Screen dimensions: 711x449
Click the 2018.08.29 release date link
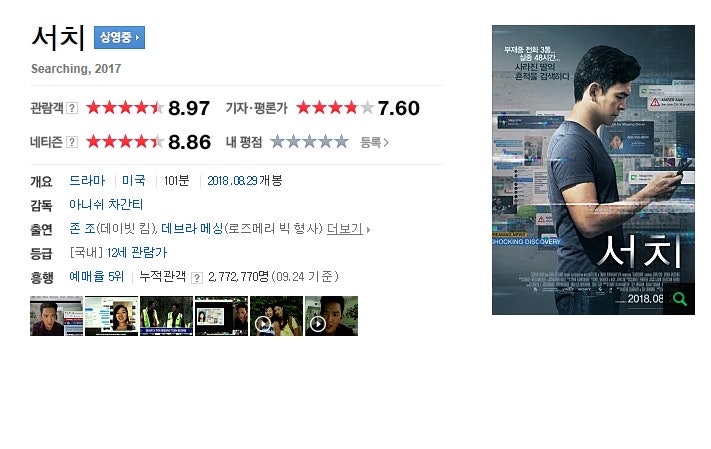pos(233,181)
